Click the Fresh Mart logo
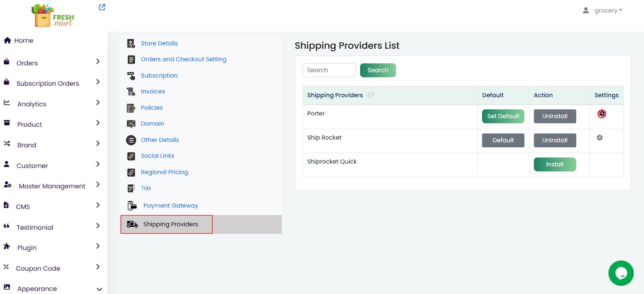This screenshot has height=294, width=644. pos(53,16)
